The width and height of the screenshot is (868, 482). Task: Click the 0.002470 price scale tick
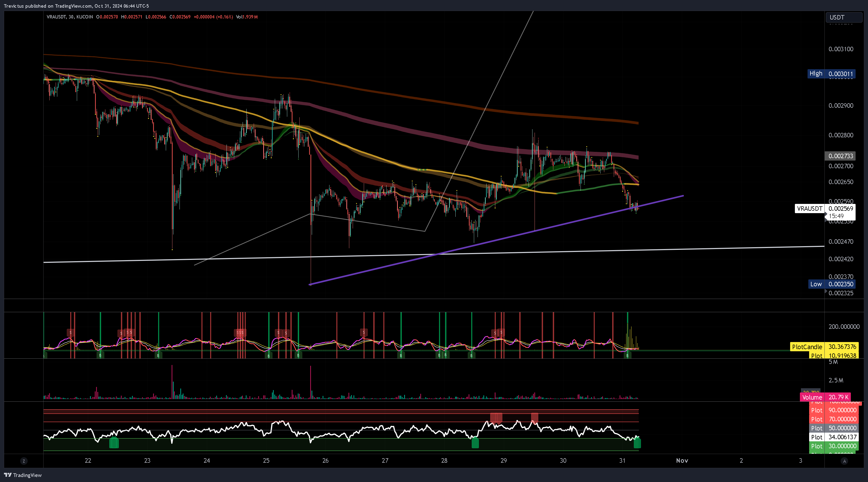[841, 242]
